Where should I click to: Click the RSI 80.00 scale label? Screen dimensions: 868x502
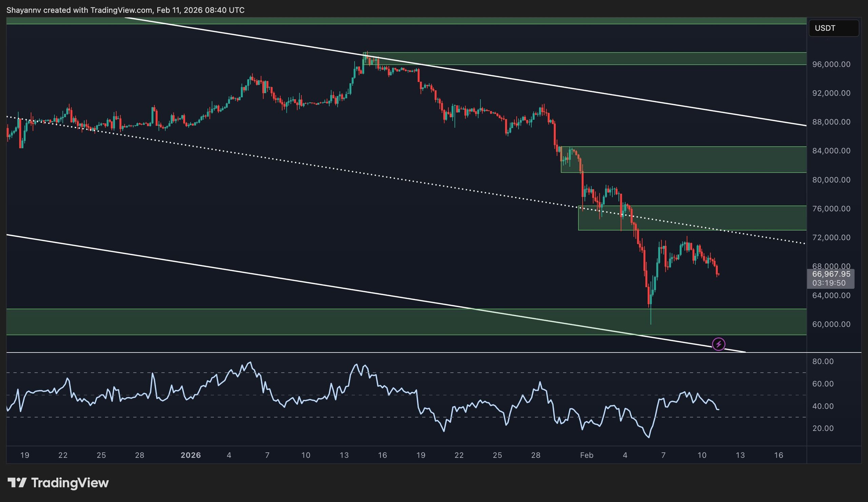click(823, 362)
